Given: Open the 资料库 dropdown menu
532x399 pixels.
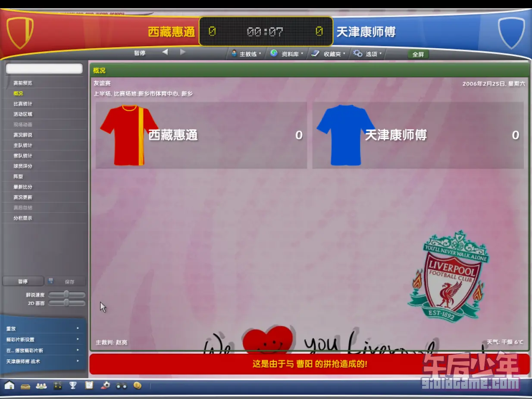Looking at the screenshot, I should [287, 54].
